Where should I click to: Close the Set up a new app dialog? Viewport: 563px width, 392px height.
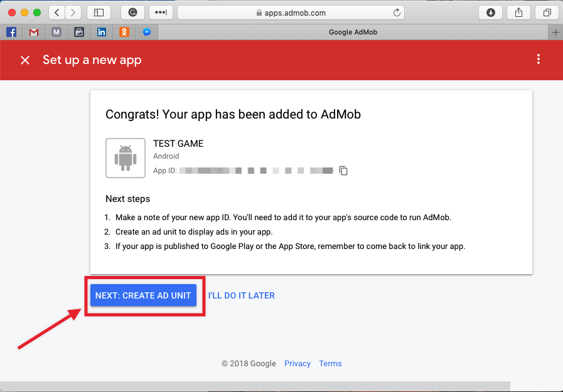[25, 60]
